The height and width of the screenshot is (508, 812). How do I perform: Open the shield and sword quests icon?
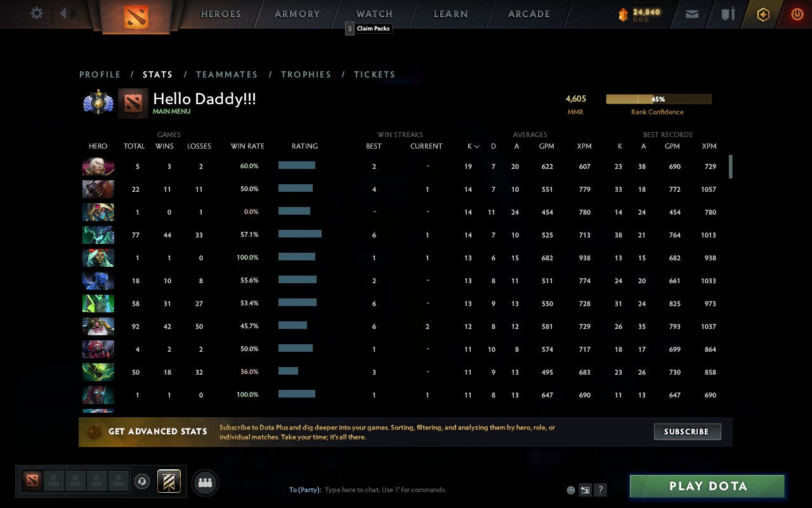click(727, 13)
